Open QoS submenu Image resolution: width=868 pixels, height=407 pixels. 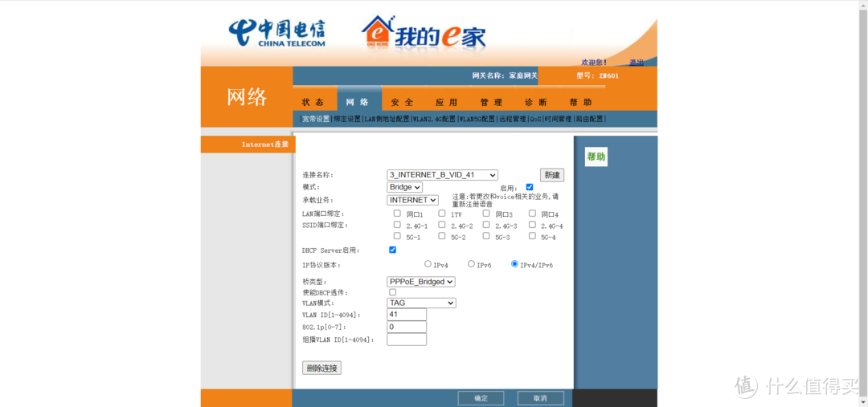click(535, 119)
